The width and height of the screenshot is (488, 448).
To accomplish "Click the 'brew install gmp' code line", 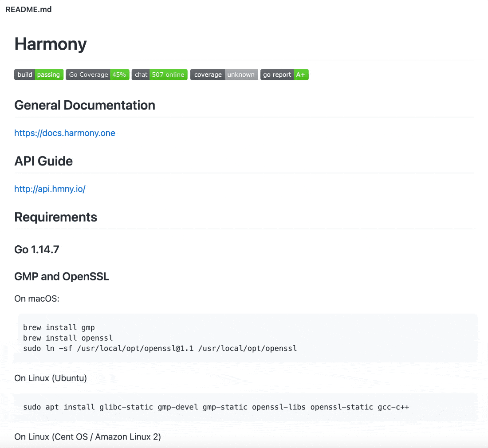I will pyautogui.click(x=59, y=328).
